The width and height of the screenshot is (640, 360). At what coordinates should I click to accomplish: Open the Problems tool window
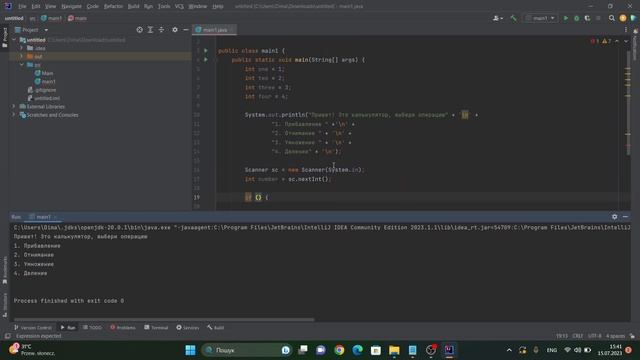click(122, 327)
